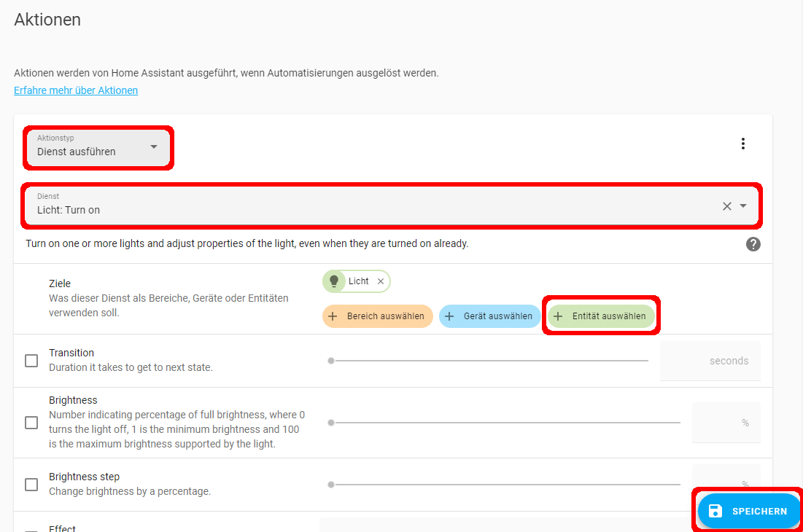Tick the Brightness step checkbox
The height and width of the screenshot is (532, 803).
[x=31, y=485]
